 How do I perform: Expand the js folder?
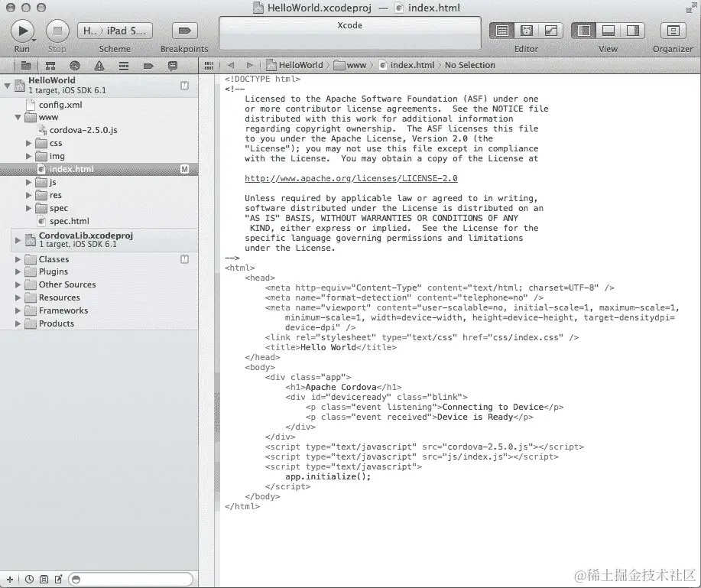(x=28, y=183)
